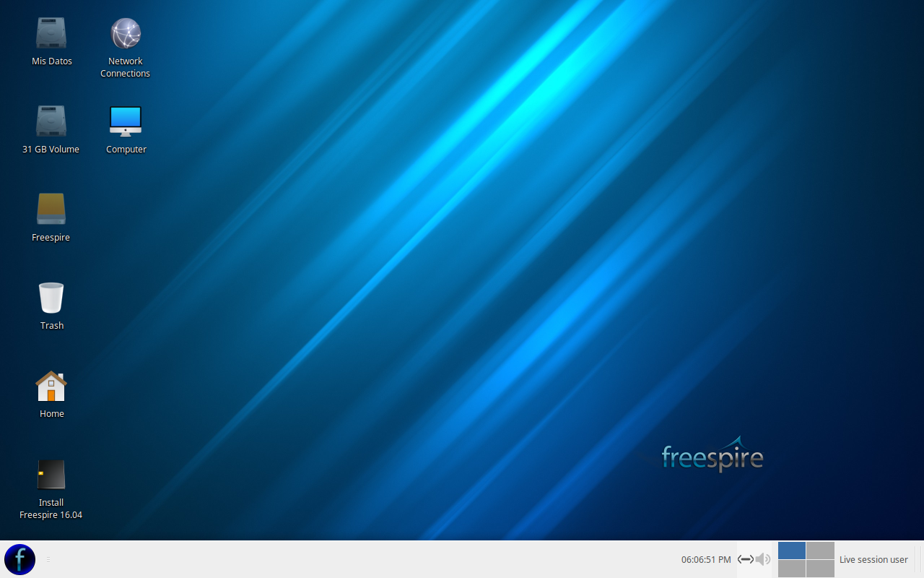Open the Live session user menu
The width and height of the screenshot is (924, 578).
pos(873,560)
